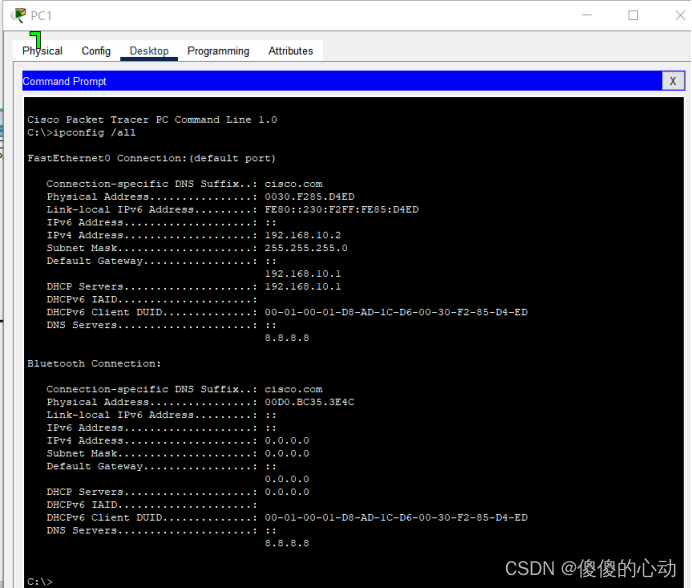Click the PC1 window app icon
The image size is (692, 588).
tap(18, 15)
